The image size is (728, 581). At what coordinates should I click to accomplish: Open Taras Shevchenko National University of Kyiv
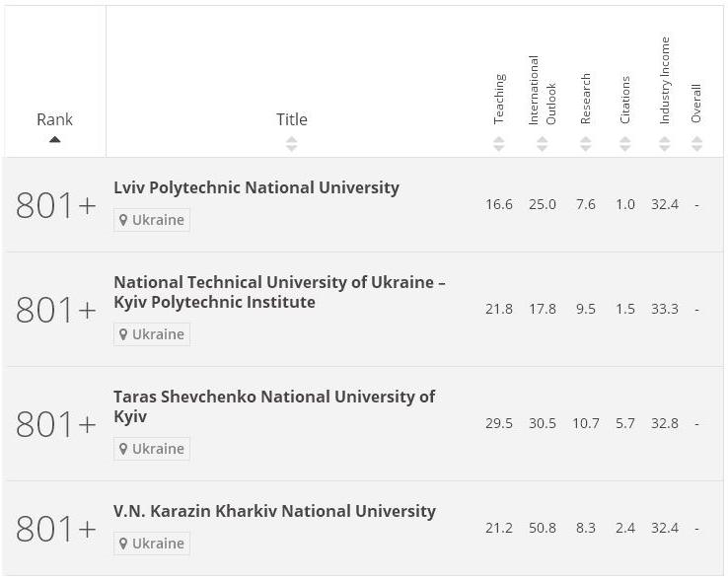pos(274,406)
